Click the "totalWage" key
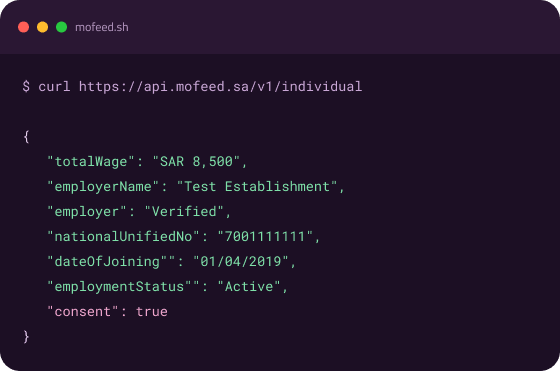 point(91,161)
